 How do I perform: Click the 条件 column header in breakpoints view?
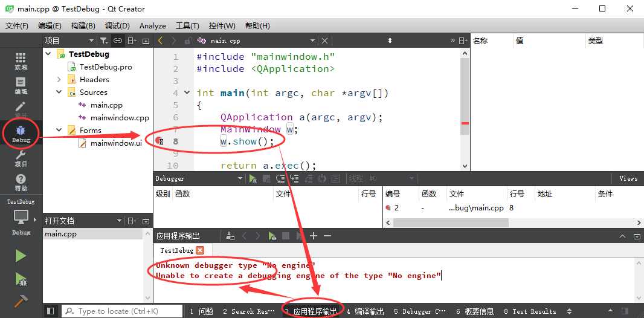tap(605, 194)
